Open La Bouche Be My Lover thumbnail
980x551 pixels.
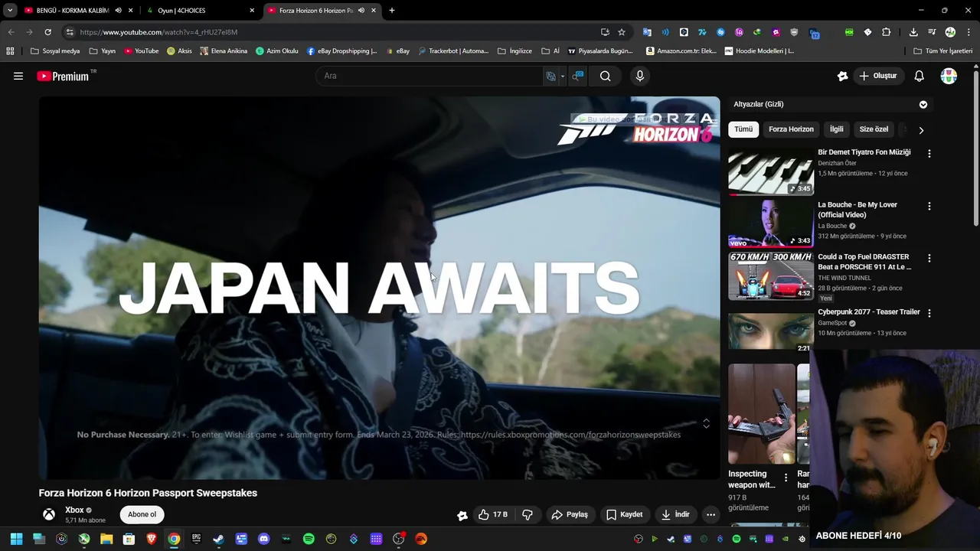click(x=770, y=223)
